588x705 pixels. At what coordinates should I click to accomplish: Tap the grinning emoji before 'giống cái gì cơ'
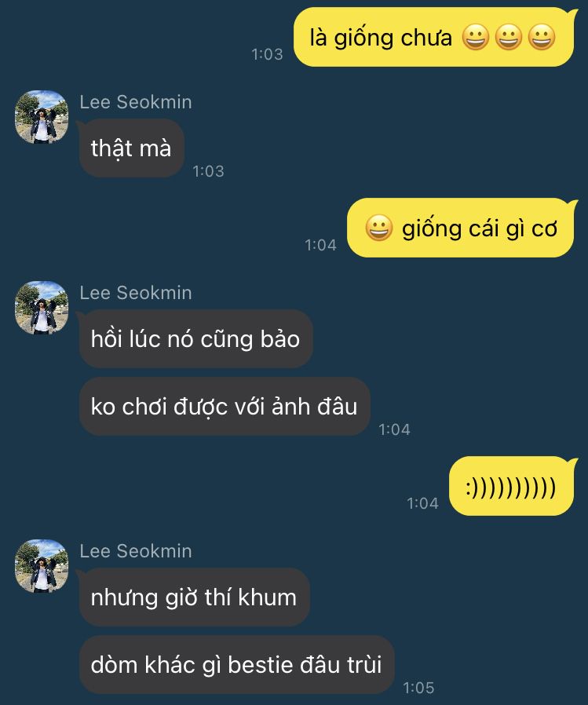[x=379, y=228]
